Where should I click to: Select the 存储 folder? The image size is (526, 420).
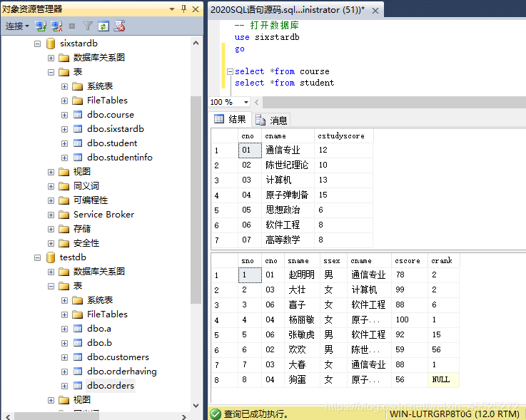click(x=82, y=229)
